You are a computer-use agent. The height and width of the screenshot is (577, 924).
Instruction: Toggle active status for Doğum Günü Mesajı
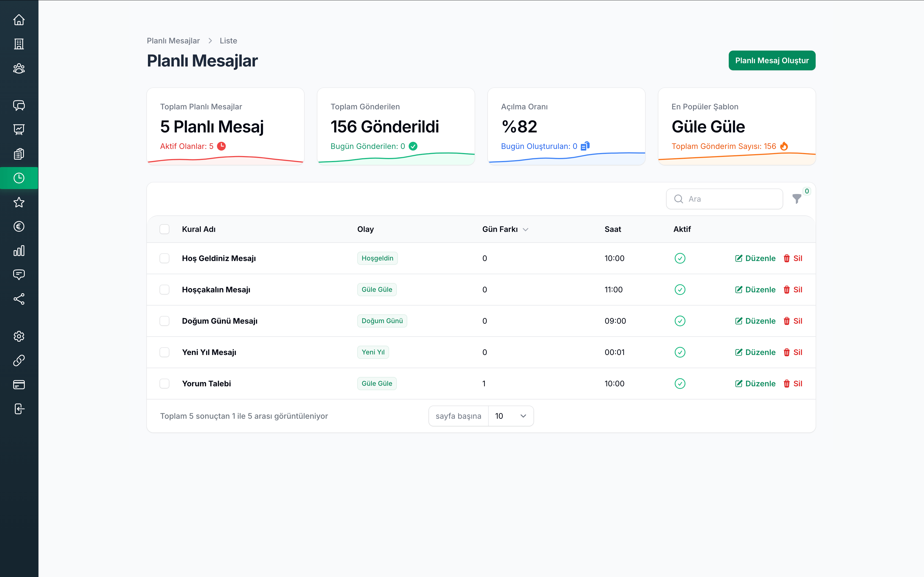pos(680,321)
